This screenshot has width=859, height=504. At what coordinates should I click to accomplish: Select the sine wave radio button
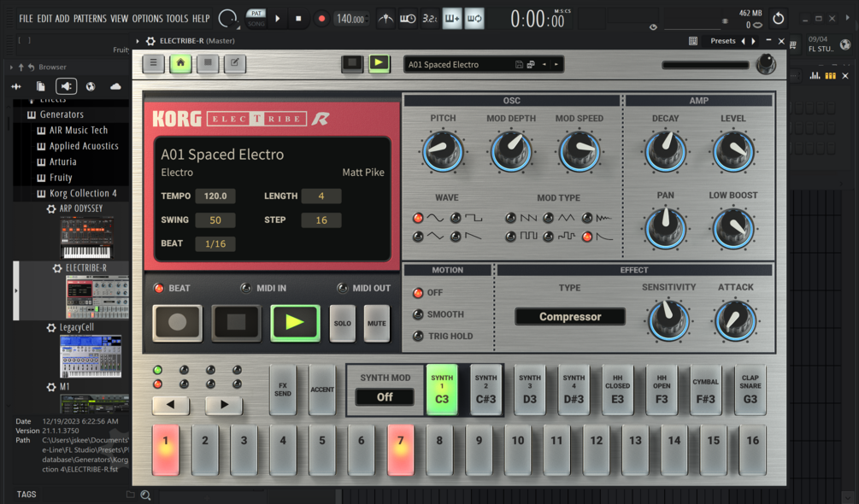click(x=418, y=218)
